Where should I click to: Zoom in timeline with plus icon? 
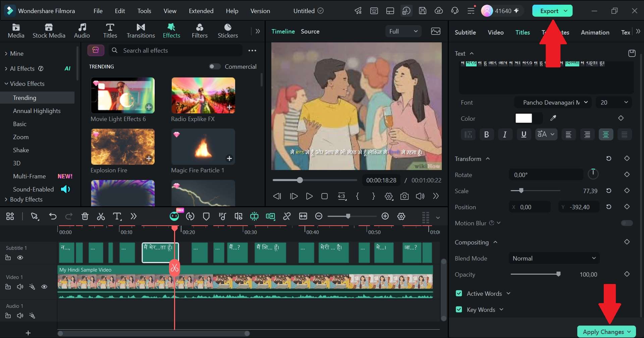[x=385, y=216]
